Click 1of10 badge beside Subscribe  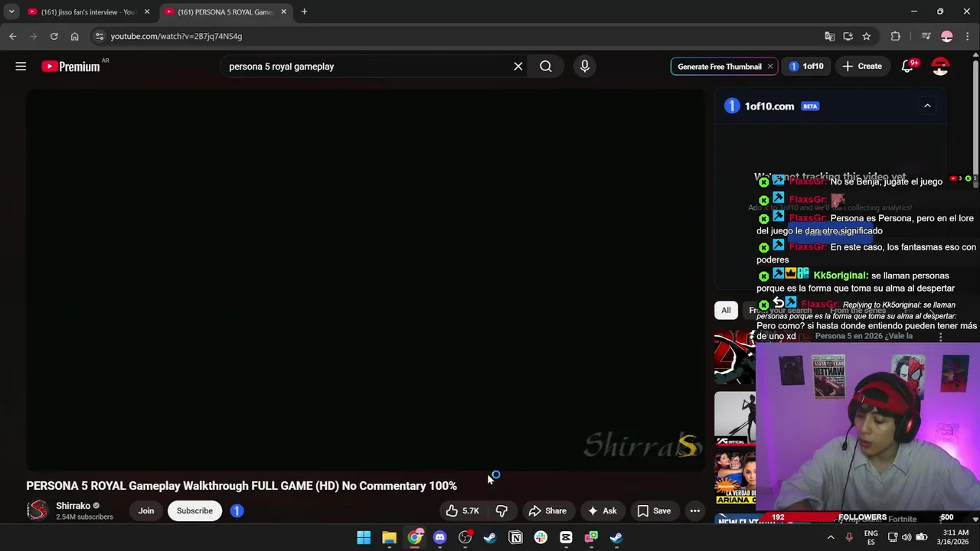point(237,511)
